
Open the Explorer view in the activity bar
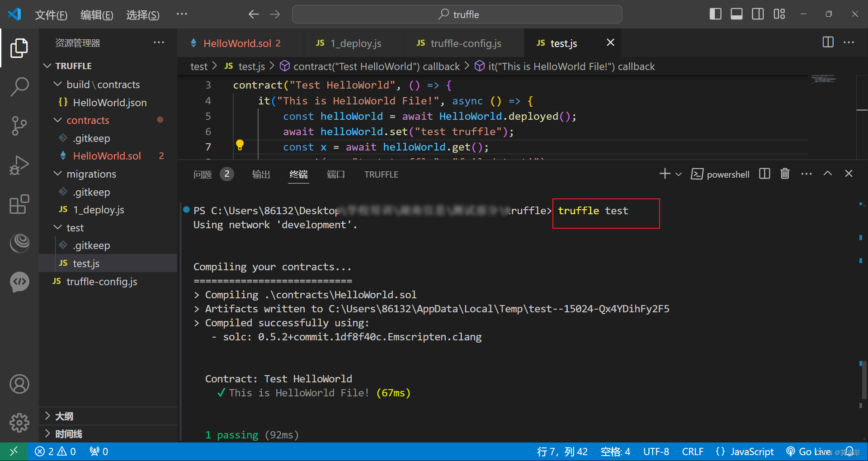(19, 48)
